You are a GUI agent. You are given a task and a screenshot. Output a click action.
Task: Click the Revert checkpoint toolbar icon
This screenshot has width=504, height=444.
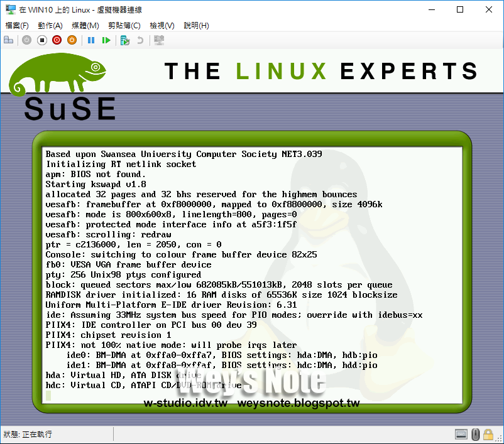tap(141, 40)
